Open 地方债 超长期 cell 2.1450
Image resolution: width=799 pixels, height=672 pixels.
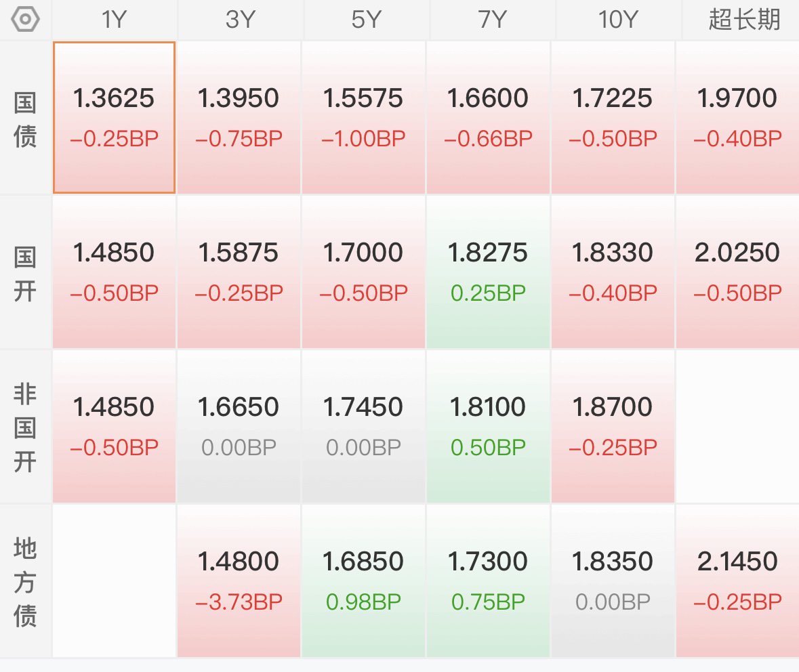click(737, 581)
